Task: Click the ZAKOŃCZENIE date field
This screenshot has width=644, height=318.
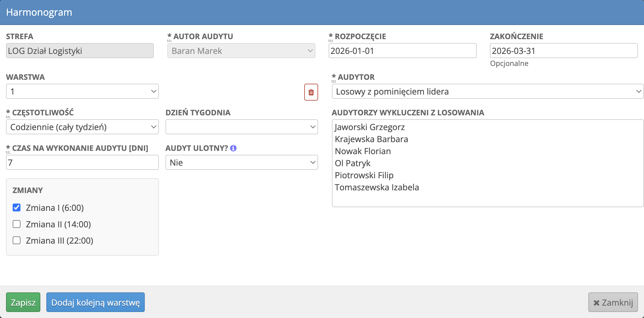Action: [563, 51]
